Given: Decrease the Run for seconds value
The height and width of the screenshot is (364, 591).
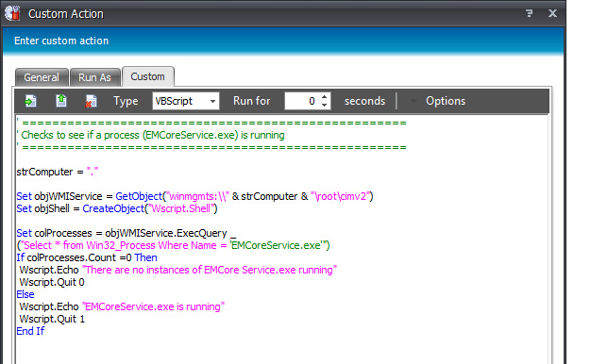Looking at the screenshot, I should [325, 105].
